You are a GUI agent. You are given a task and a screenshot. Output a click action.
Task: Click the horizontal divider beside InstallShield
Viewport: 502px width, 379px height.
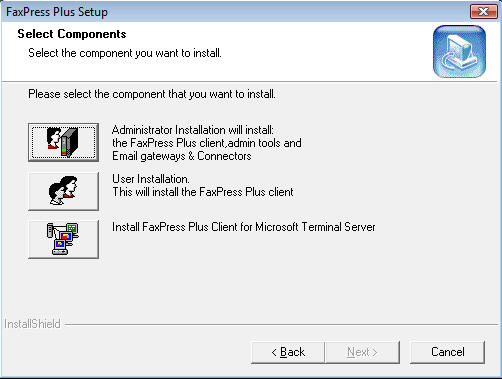pyautogui.click(x=282, y=324)
